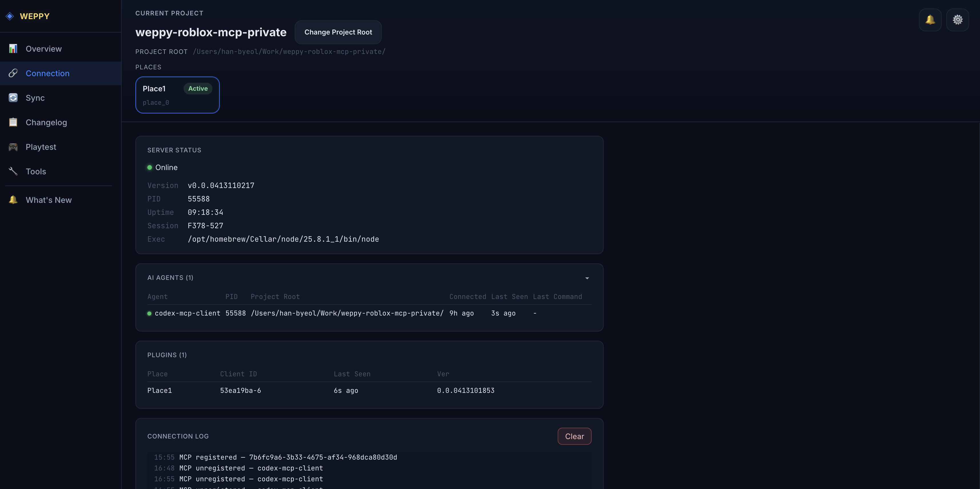Viewport: 980px width, 489px height.
Task: Select the Connection link icon
Action: point(13,73)
